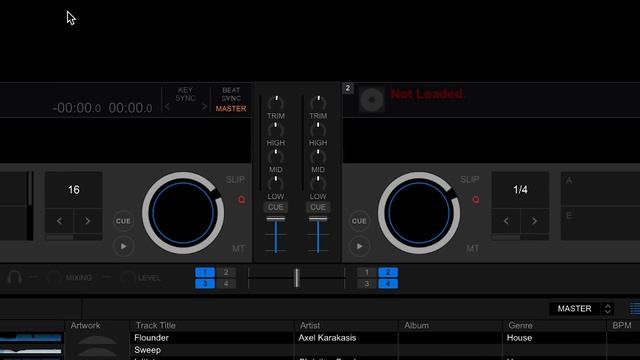The width and height of the screenshot is (640, 360).
Task: Click the deck 1 CUE button
Action: tap(123, 221)
